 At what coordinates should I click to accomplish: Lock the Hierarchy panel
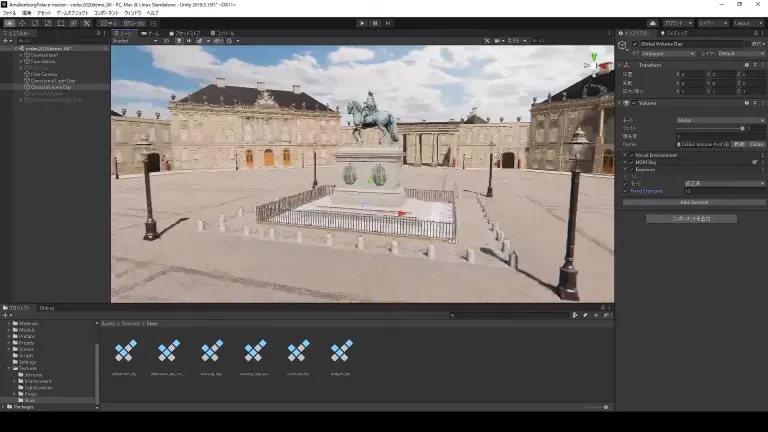point(98,33)
